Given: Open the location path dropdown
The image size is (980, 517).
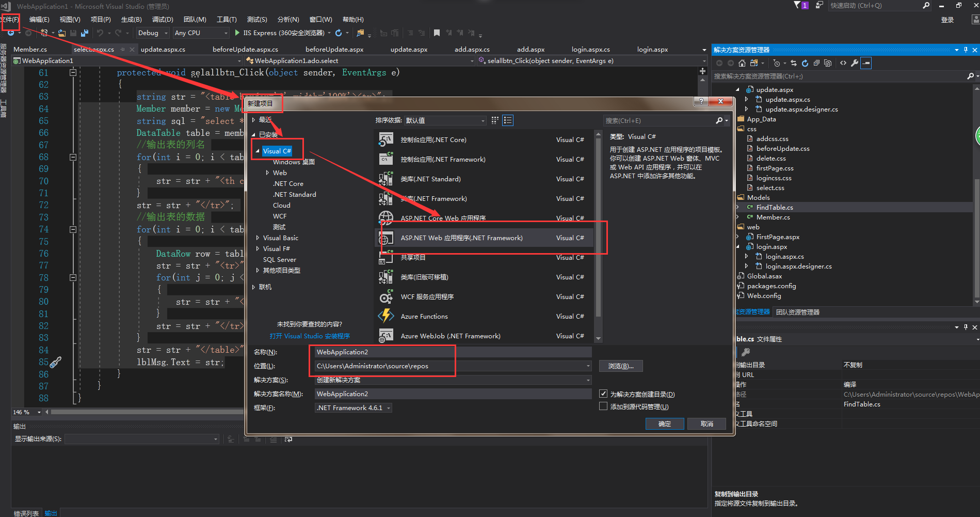Looking at the screenshot, I should [588, 366].
